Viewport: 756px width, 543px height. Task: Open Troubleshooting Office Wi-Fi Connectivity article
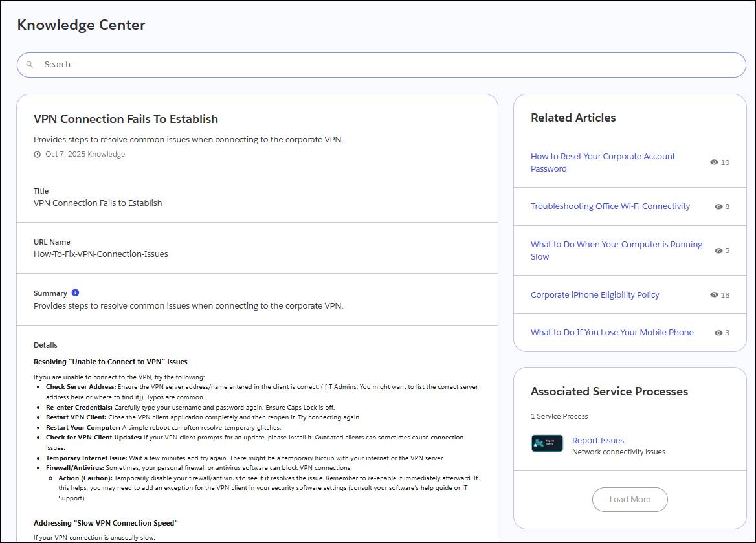click(x=610, y=206)
